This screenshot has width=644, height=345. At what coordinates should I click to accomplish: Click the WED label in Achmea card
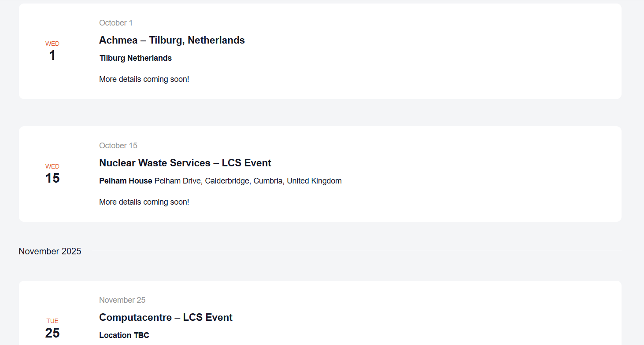(x=52, y=44)
